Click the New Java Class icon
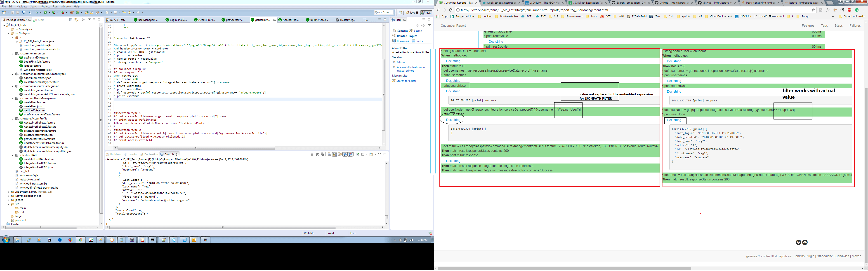Image resolution: width=868 pixels, height=271 pixels. (x=78, y=12)
